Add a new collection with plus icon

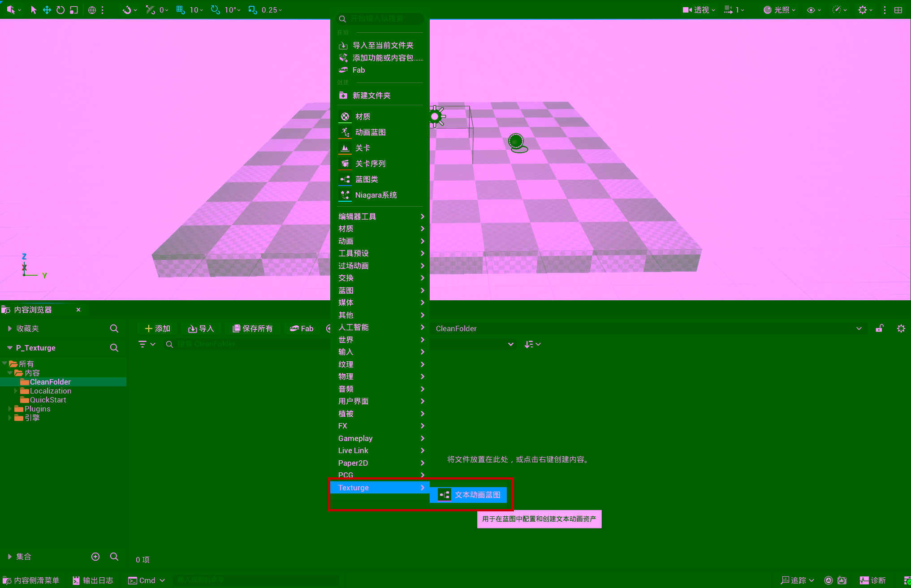(x=95, y=557)
